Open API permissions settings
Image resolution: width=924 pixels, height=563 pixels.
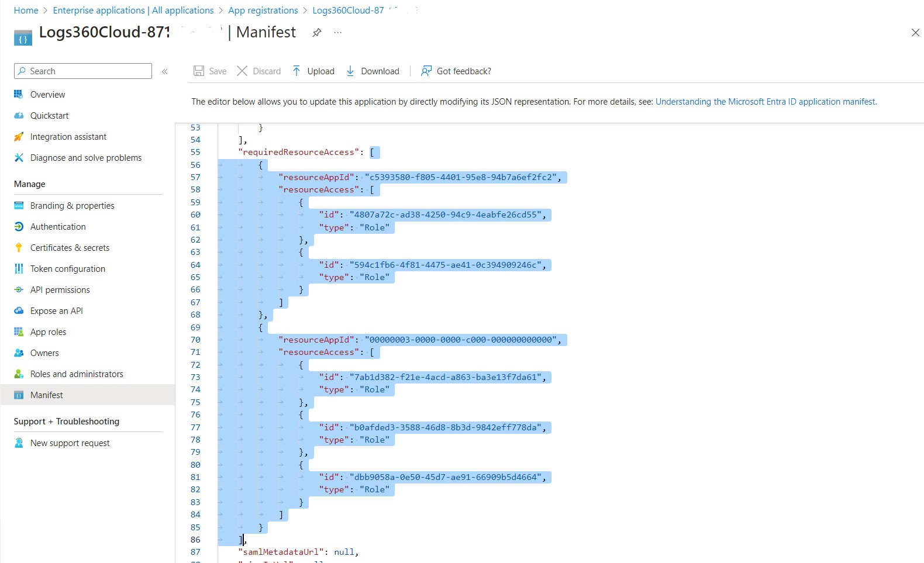point(60,289)
